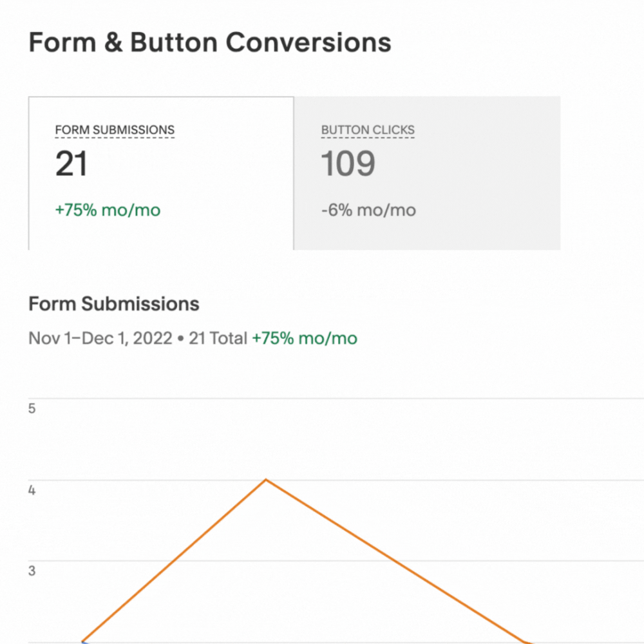Click the blue data point at chart bottom left
644x644 pixels.
(84, 641)
